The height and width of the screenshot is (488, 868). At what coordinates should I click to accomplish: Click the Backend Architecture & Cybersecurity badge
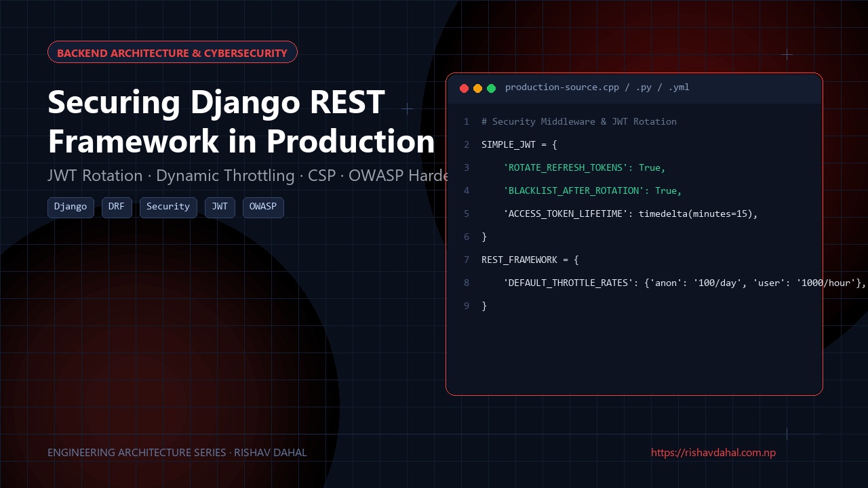tap(172, 52)
